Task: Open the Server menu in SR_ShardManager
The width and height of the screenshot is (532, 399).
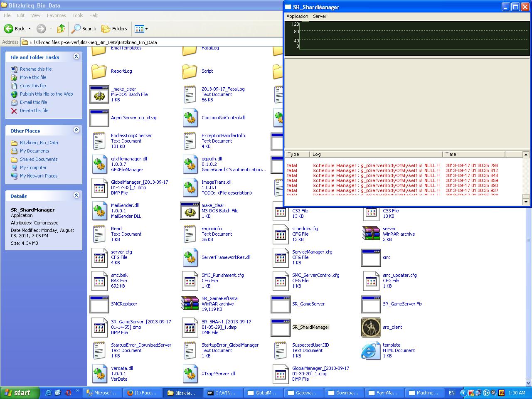Action: pyautogui.click(x=320, y=16)
